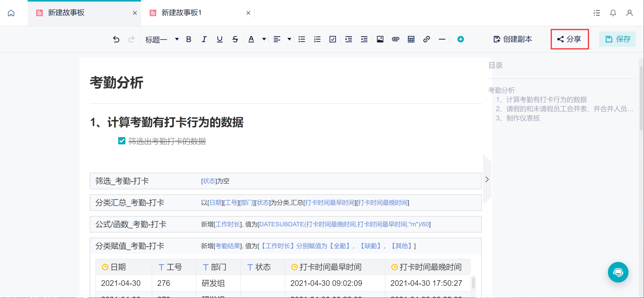Screen dimensions: 644x298
Task: Click the 分享 share button
Action: (x=569, y=39)
